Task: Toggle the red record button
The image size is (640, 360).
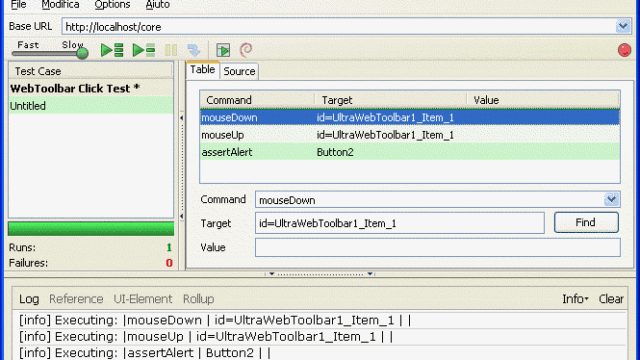Action: tap(624, 50)
